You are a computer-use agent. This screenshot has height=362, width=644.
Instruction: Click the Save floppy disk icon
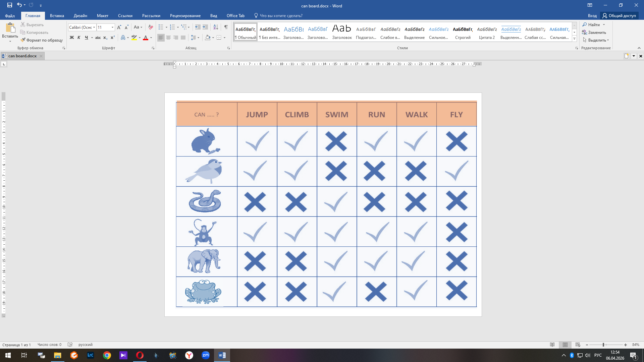[9, 5]
